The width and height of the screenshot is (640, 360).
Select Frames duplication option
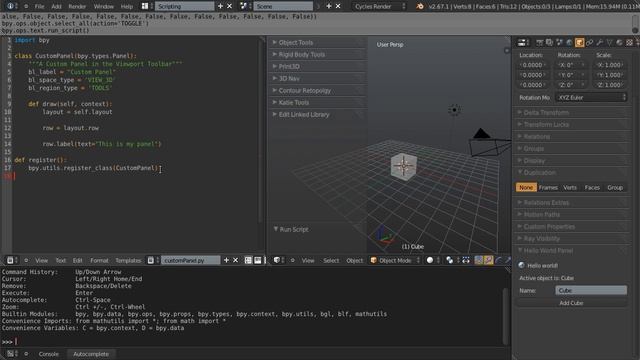[548, 188]
